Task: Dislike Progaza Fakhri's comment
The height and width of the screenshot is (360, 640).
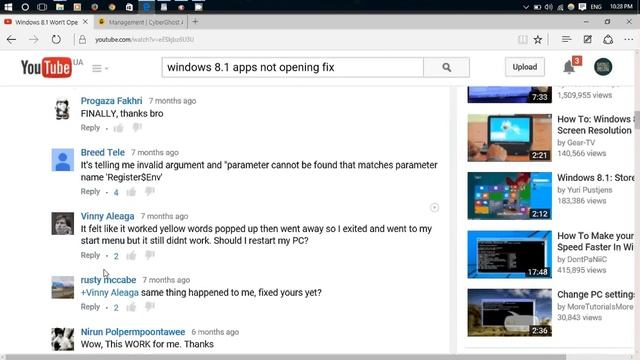Action: point(137,128)
